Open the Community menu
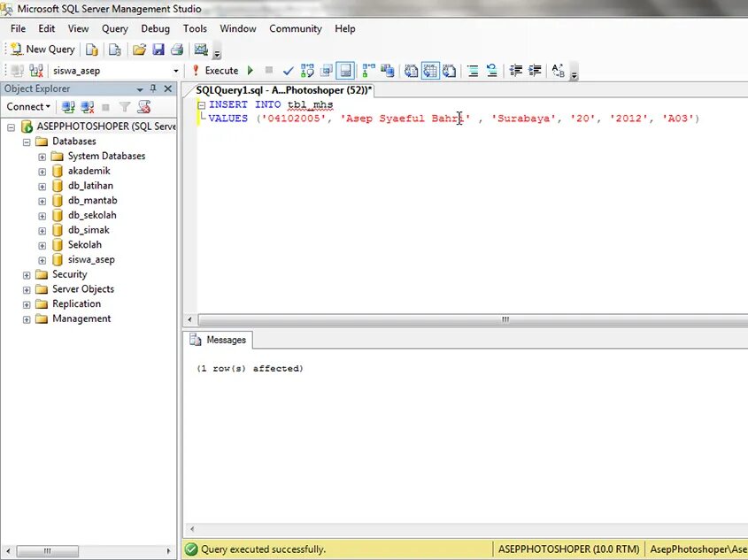This screenshot has width=748, height=560. coord(296,28)
